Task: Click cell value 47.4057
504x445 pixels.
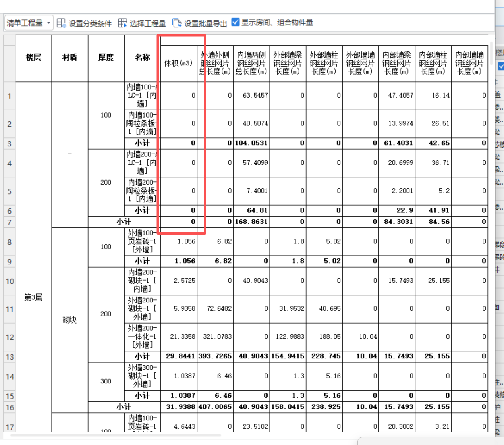Action: coord(401,96)
